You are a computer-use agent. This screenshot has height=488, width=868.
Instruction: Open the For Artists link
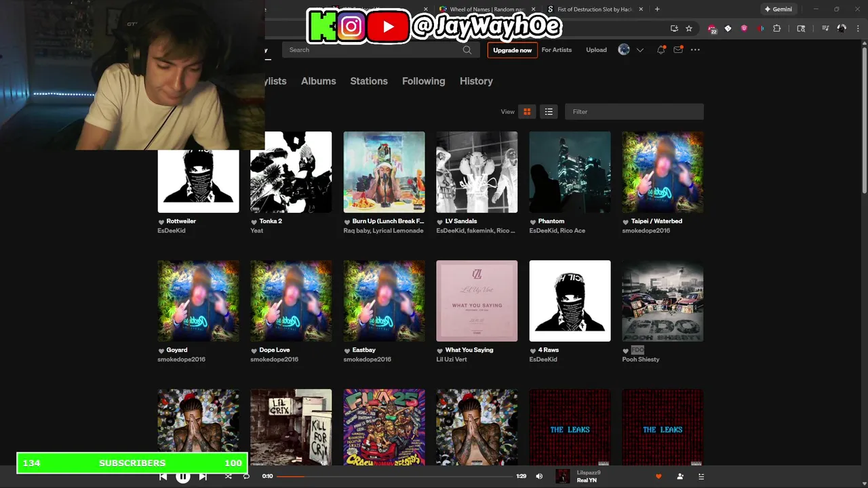[557, 50]
